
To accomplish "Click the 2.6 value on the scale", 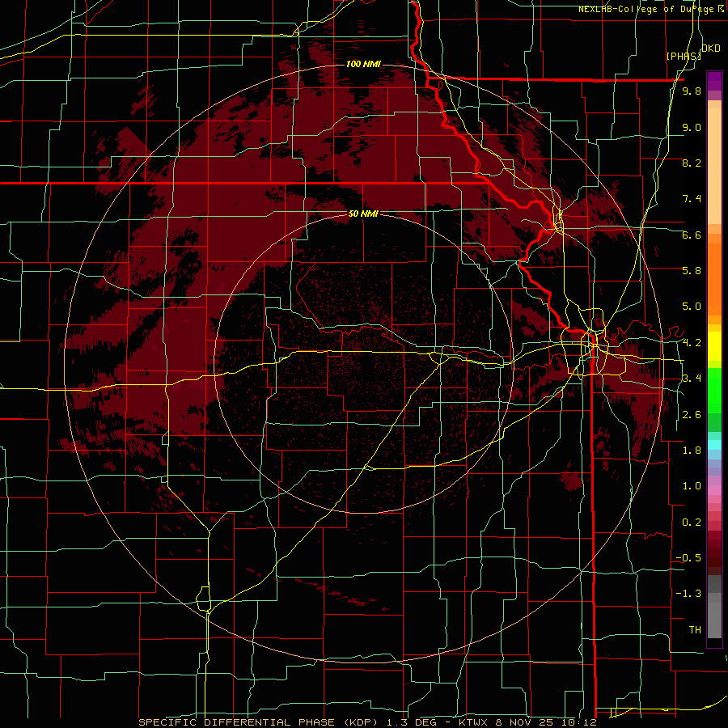I will [x=692, y=415].
